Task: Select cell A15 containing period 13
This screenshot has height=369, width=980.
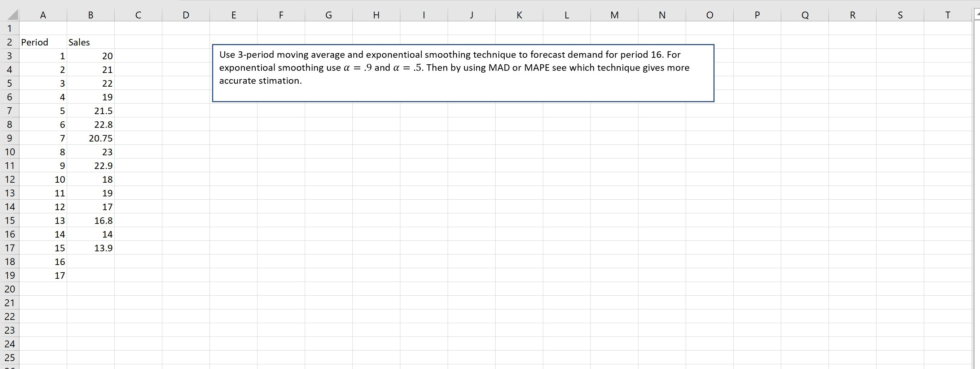Action: tap(43, 220)
